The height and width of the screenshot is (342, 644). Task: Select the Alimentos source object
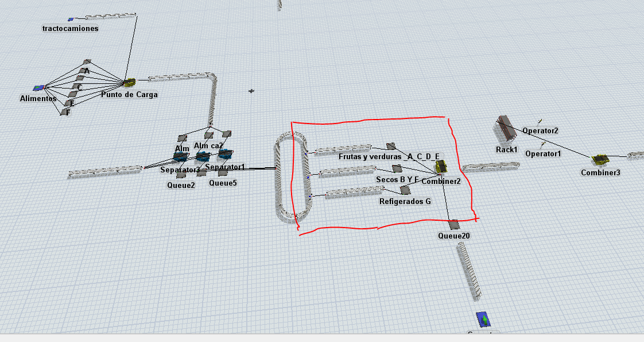[38, 88]
